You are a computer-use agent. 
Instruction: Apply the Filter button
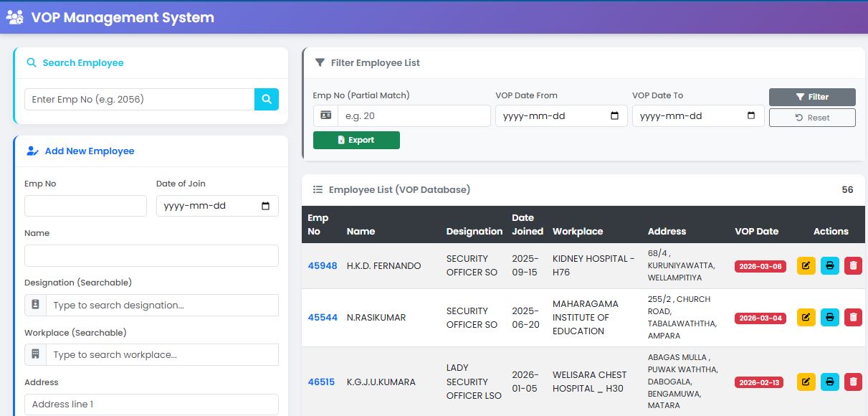pyautogui.click(x=812, y=97)
